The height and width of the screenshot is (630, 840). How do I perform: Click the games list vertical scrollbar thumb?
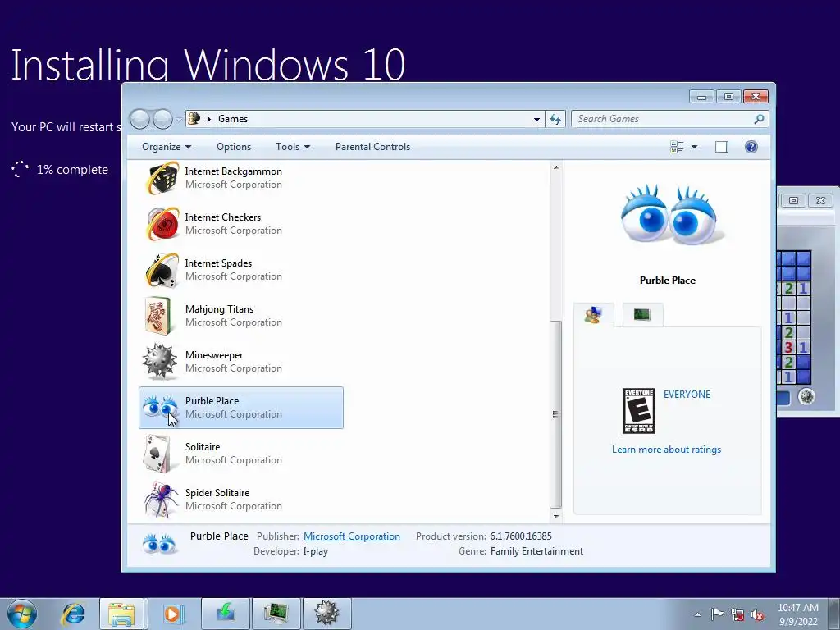click(x=555, y=414)
